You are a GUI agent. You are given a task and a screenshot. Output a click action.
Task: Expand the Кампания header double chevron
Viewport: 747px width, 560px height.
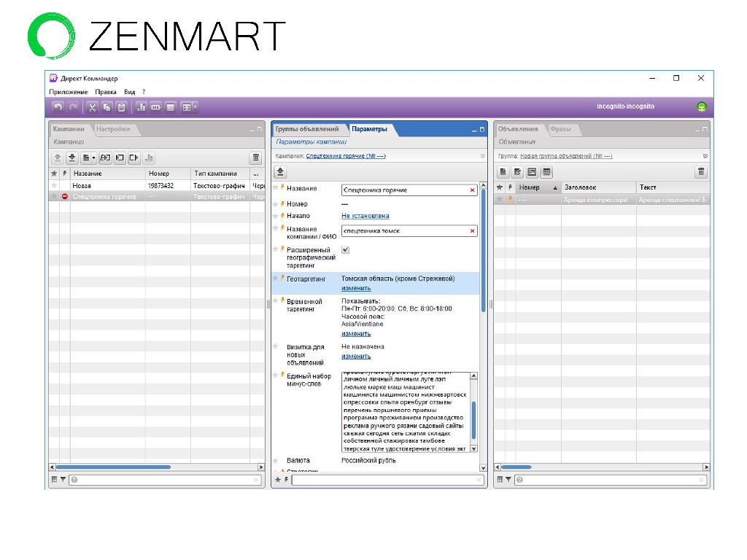[482, 156]
